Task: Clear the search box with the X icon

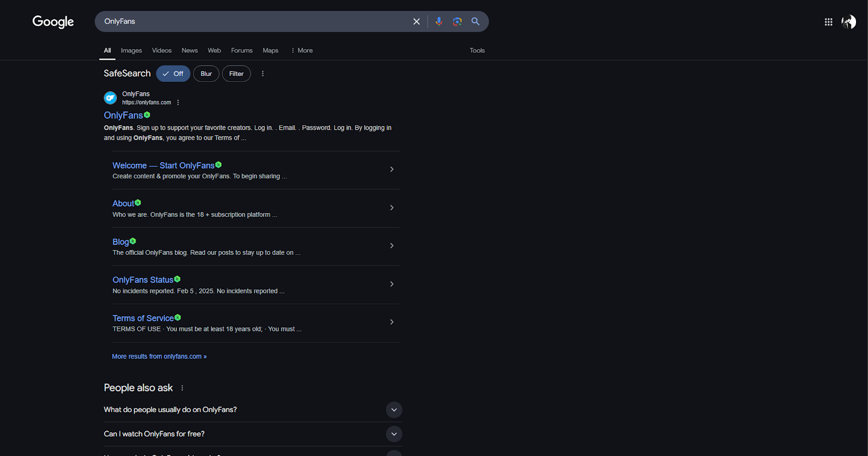Action: coord(417,22)
